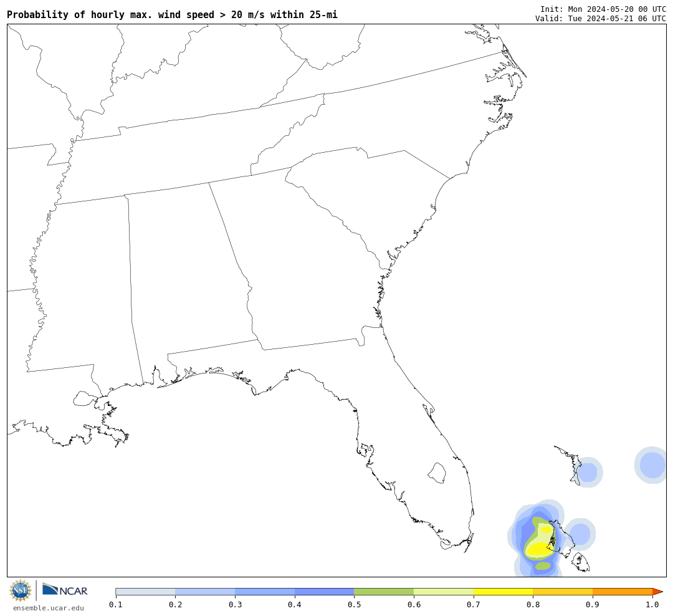Click Lake Okeechobee outline in Florida
The image size is (673, 616).
[437, 473]
